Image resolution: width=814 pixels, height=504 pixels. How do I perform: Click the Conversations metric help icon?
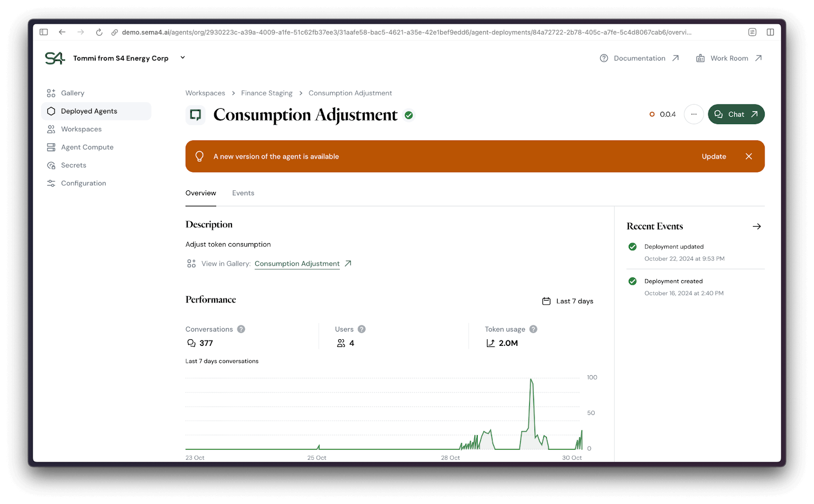point(241,329)
